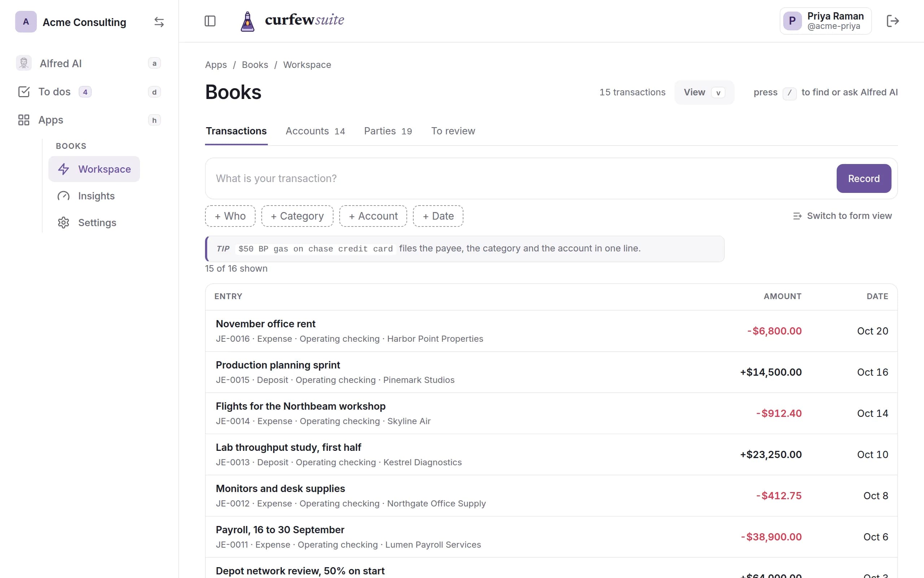
Task: Open Payroll, 16 to 30 September entry
Action: coord(551,537)
